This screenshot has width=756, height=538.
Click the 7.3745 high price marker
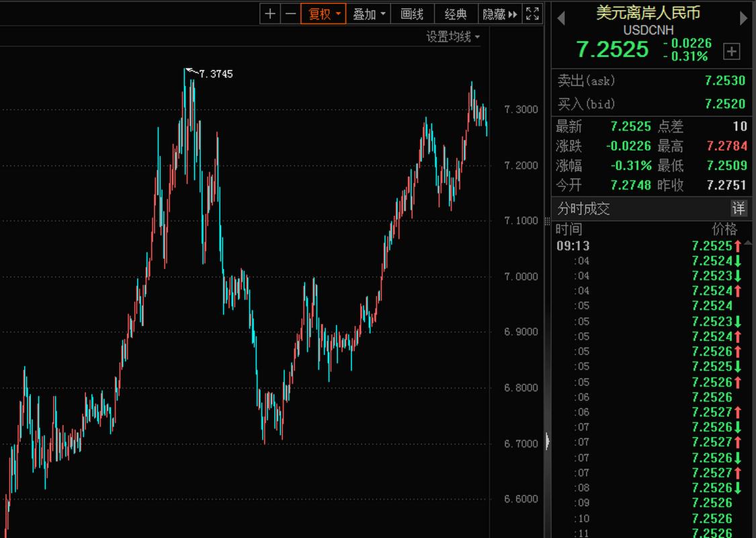pyautogui.click(x=215, y=74)
